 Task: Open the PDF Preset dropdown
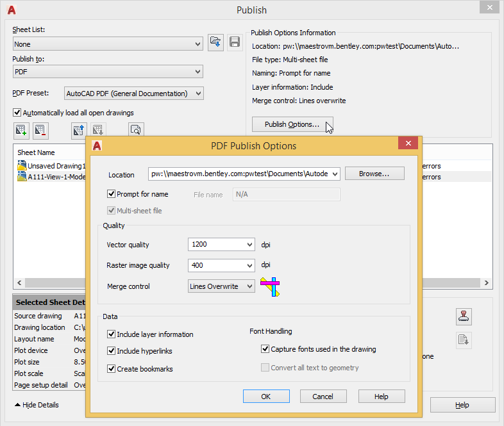pyautogui.click(x=198, y=94)
